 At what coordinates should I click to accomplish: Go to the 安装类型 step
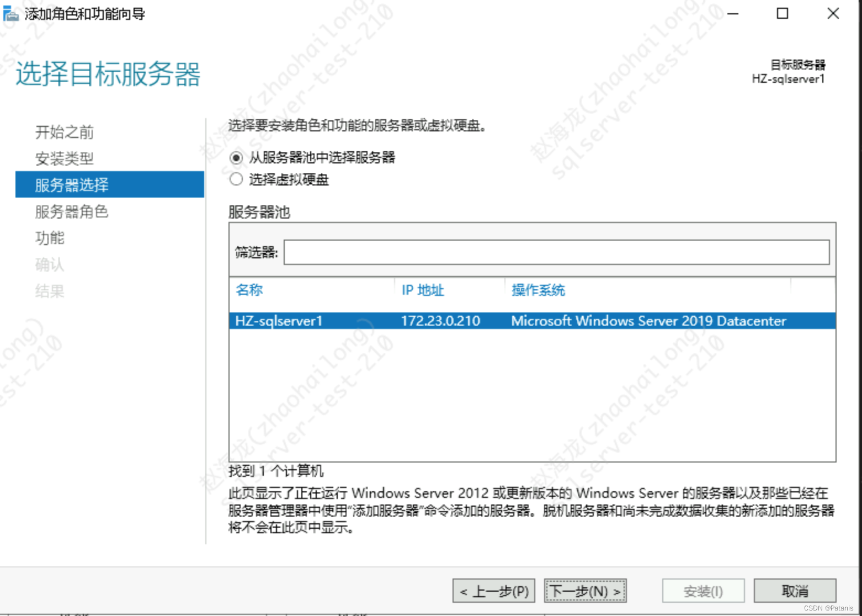click(x=65, y=158)
